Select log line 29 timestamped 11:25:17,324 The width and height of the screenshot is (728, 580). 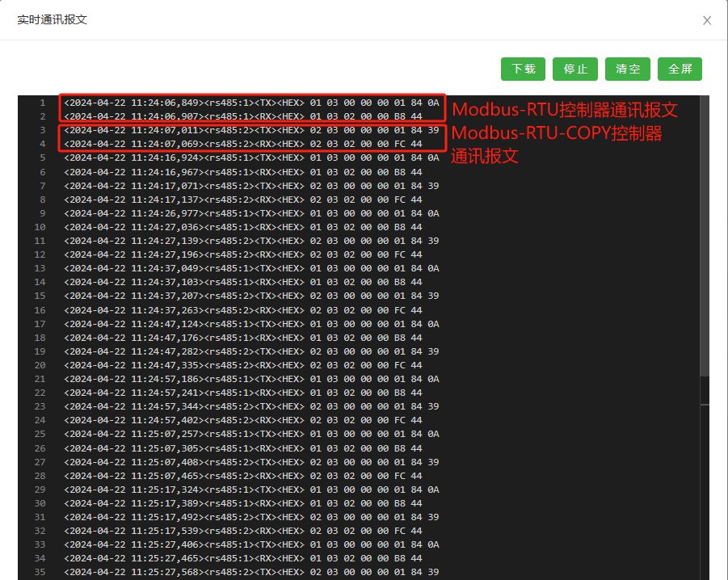click(x=251, y=490)
